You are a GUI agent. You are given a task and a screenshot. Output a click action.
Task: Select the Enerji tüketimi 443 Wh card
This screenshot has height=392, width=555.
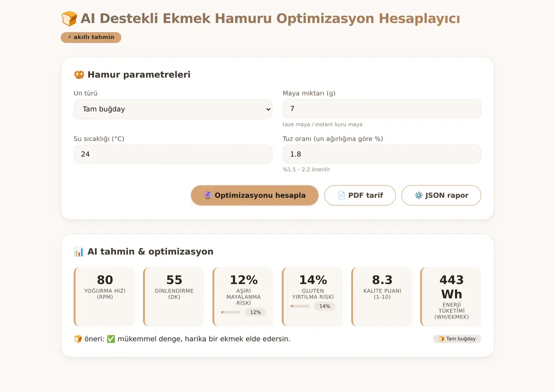(451, 297)
